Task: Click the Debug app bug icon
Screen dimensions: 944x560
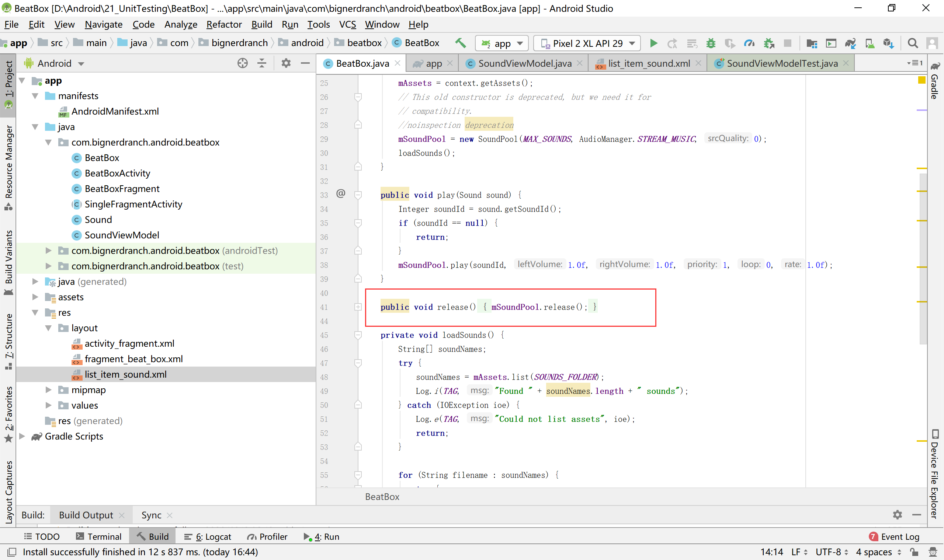Action: (711, 43)
